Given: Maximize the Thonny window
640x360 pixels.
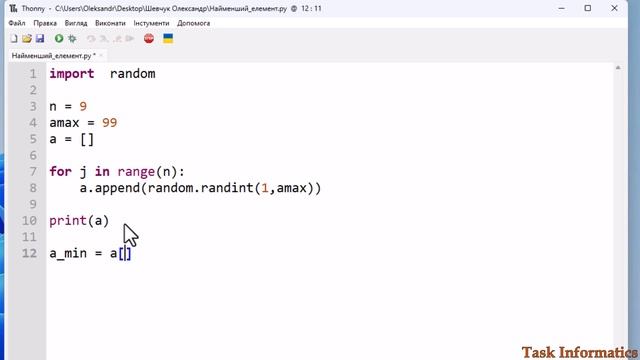Looking at the screenshot, I should click(588, 8).
